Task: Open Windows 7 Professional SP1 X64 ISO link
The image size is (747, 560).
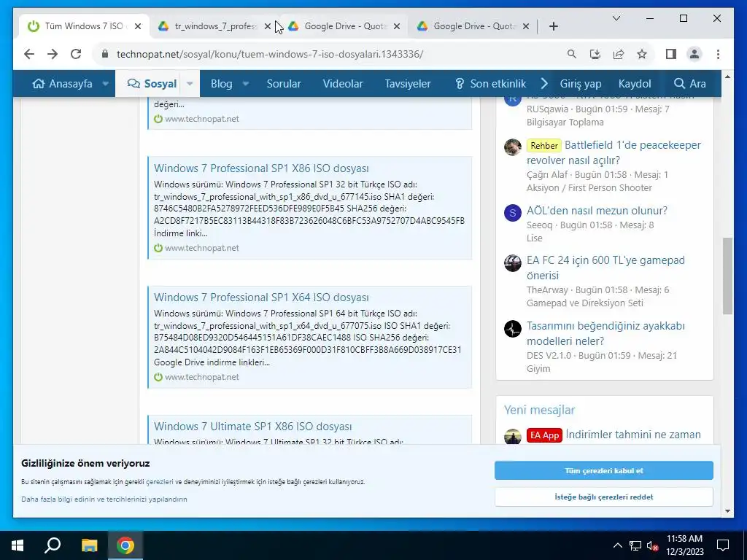Action: click(261, 297)
